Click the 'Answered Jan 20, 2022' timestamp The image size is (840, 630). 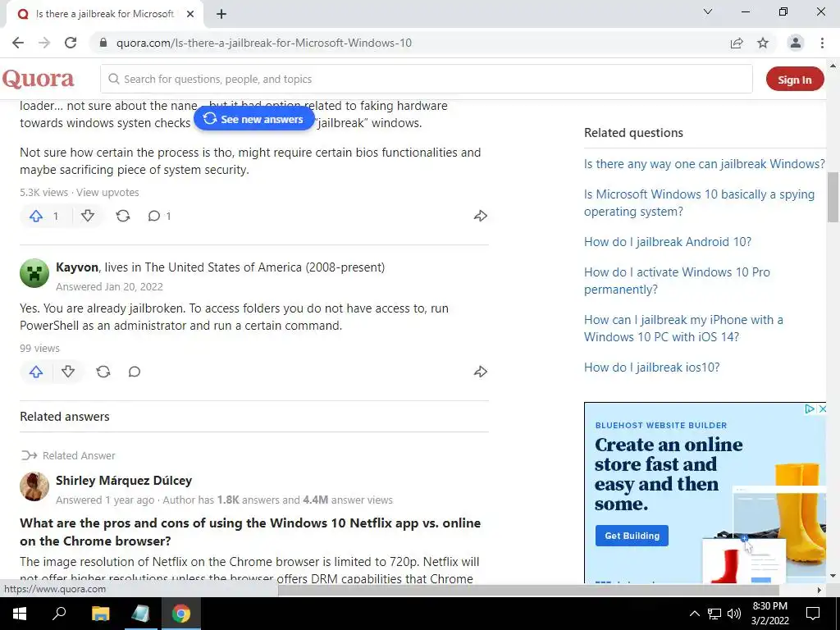pyautogui.click(x=109, y=286)
